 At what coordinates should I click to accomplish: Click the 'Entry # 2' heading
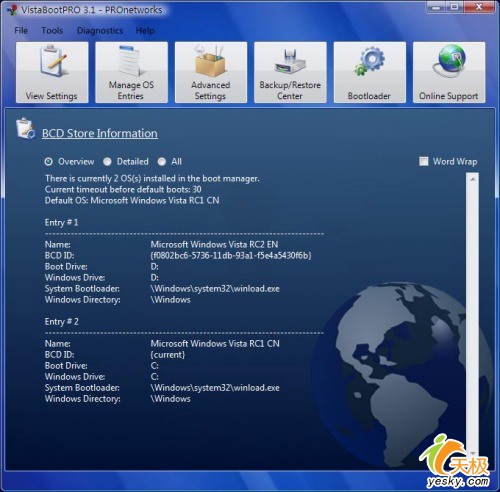(x=62, y=322)
